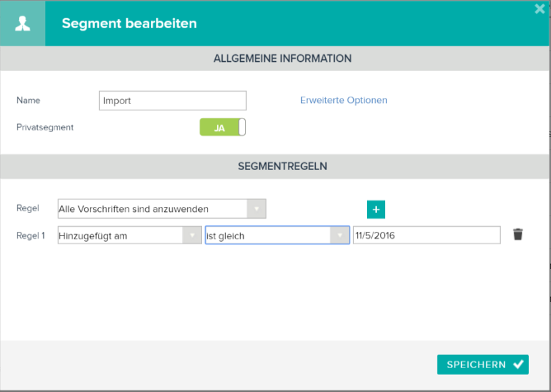Delete Regel 1 with trash icon

518,234
